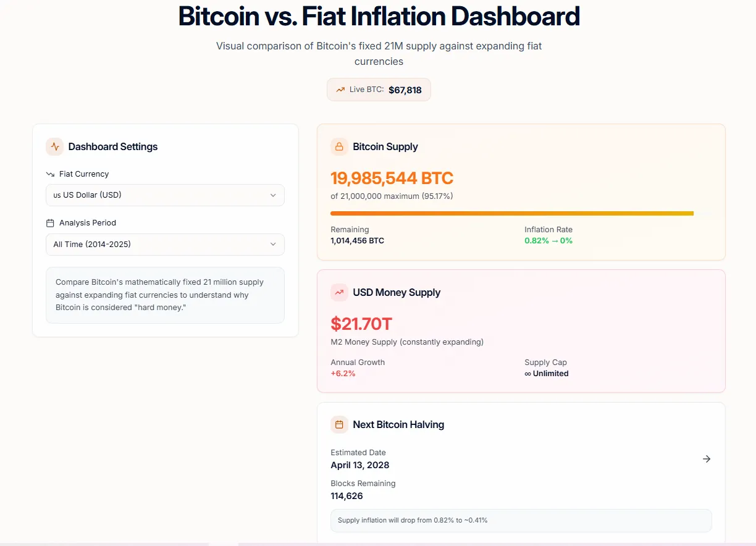
Task: Click the trending-up icon beside USD Money Supply
Action: pyautogui.click(x=339, y=292)
